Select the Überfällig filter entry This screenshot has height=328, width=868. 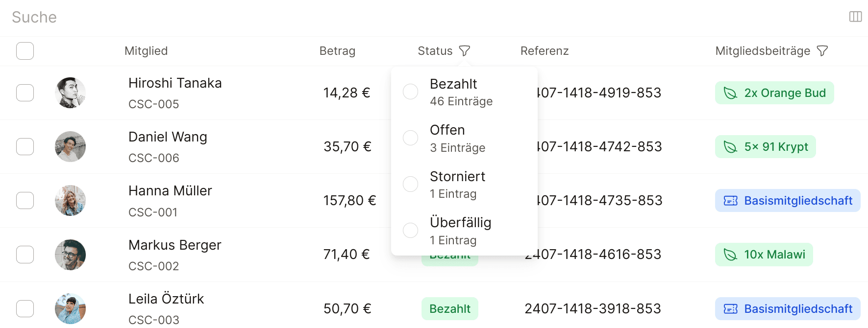pos(410,230)
